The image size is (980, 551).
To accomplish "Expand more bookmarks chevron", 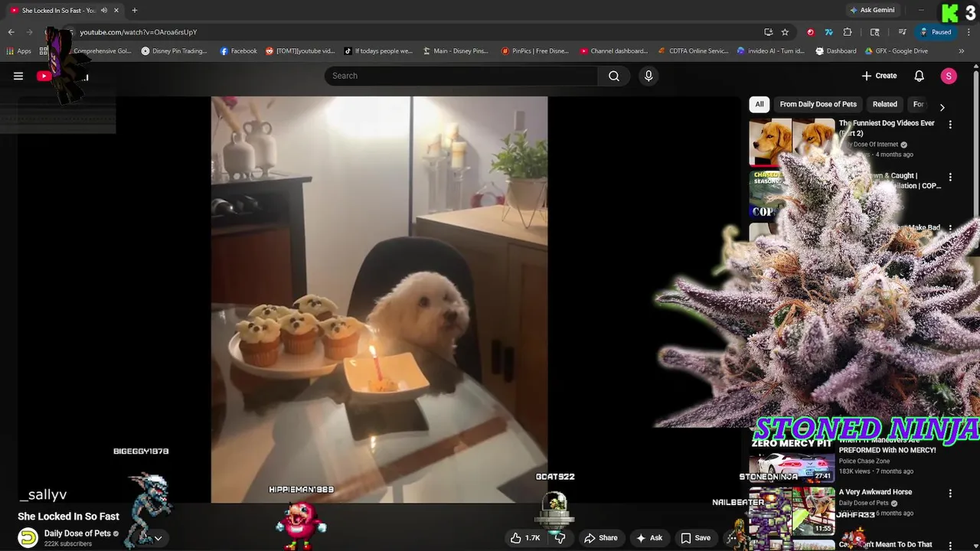I will [961, 51].
